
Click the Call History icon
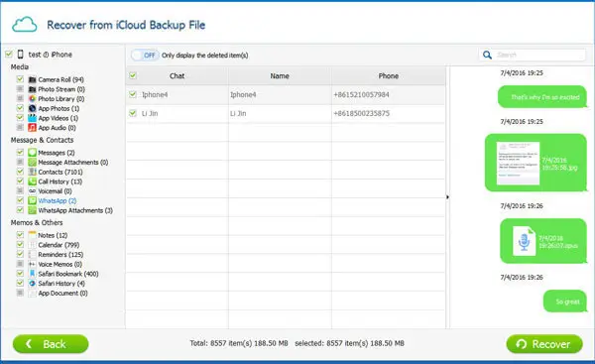tap(33, 182)
